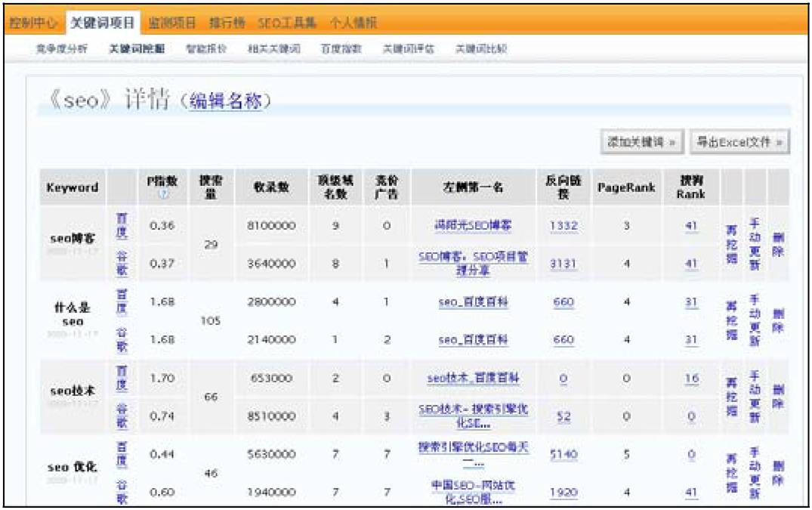Click the 导出Excel文件 button
This screenshot has height=510, width=812.
pyautogui.click(x=739, y=142)
